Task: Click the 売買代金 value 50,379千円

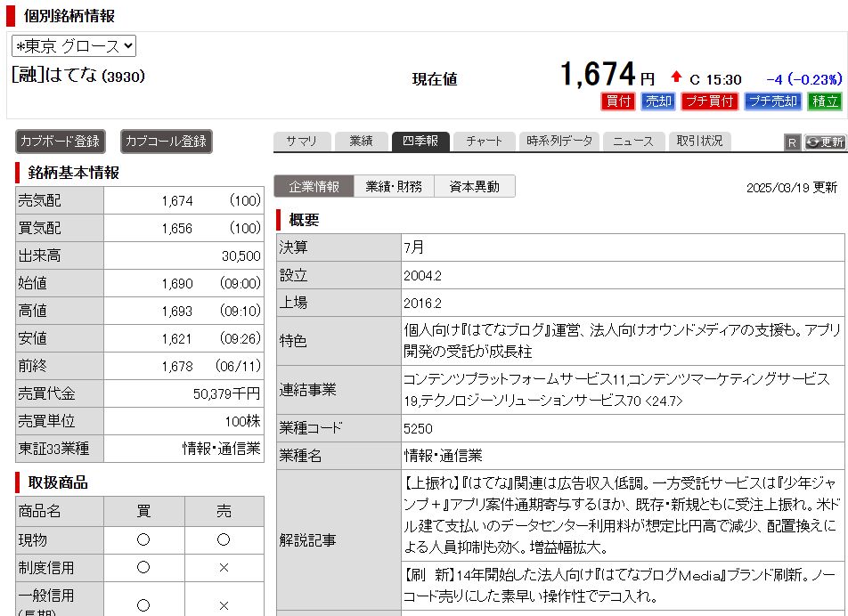Action: [x=227, y=394]
